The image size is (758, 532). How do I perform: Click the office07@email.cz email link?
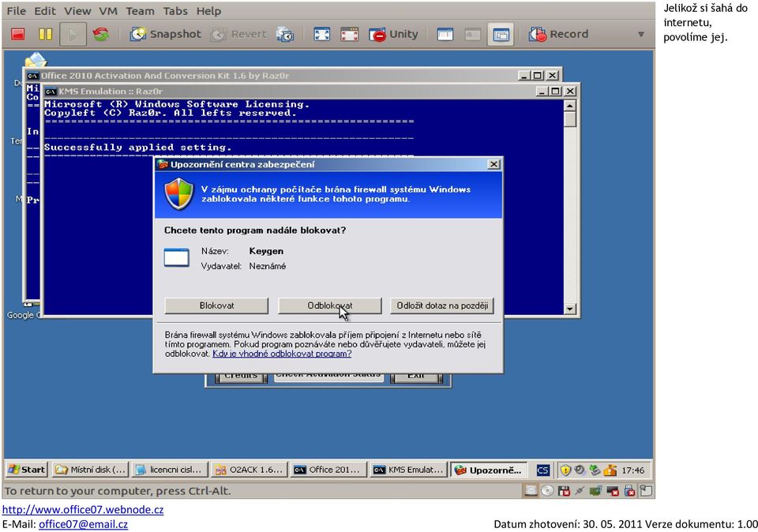pos(83,524)
